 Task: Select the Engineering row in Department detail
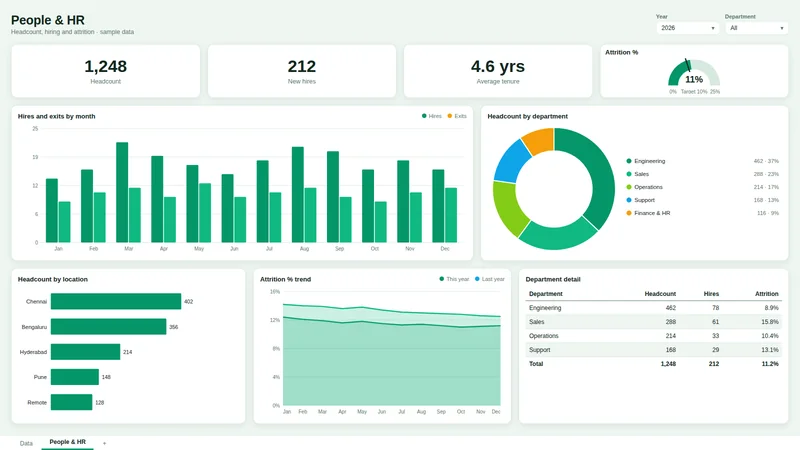(654, 308)
